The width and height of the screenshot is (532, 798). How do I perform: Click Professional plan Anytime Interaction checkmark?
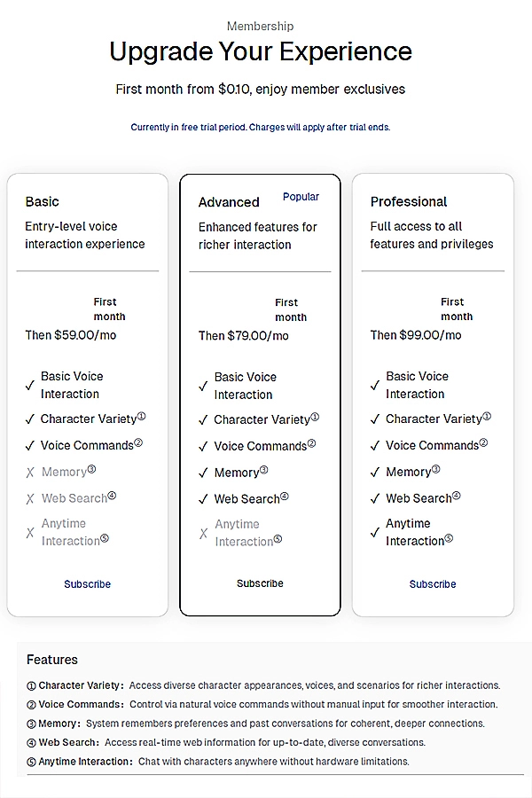pos(375,533)
